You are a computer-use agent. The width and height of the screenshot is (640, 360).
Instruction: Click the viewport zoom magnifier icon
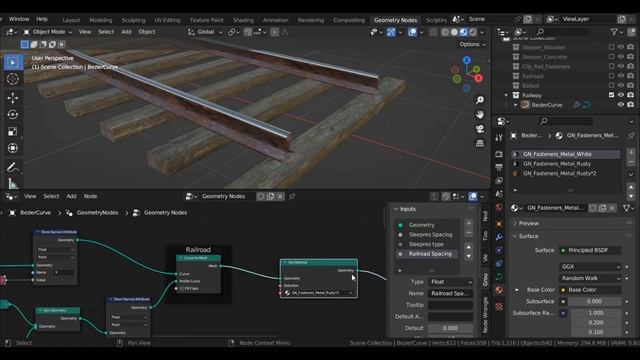click(x=480, y=100)
